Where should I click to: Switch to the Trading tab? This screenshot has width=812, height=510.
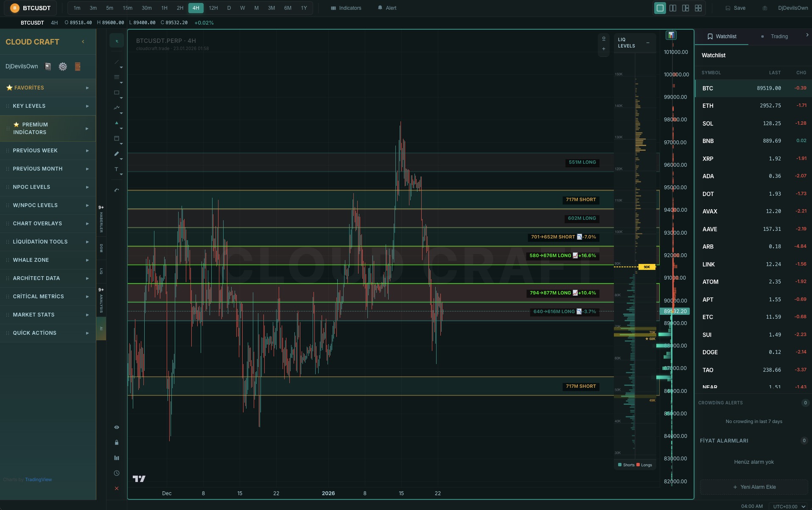[775, 36]
